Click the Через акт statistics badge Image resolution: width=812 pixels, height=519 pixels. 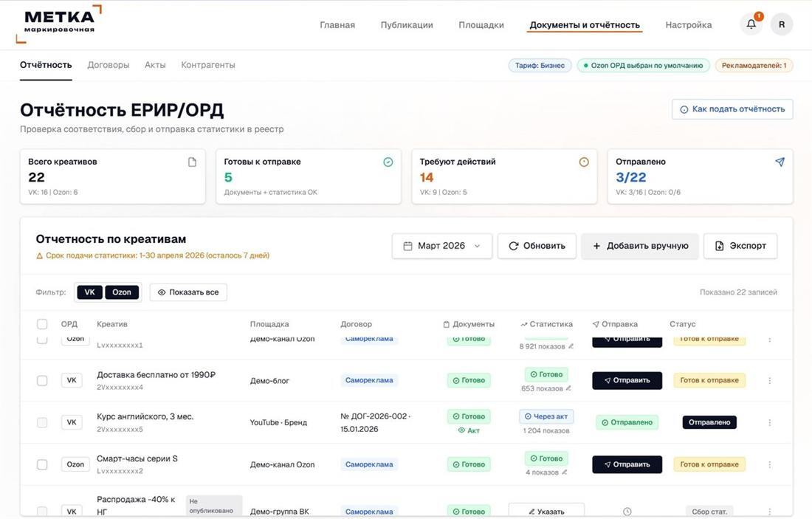point(546,416)
